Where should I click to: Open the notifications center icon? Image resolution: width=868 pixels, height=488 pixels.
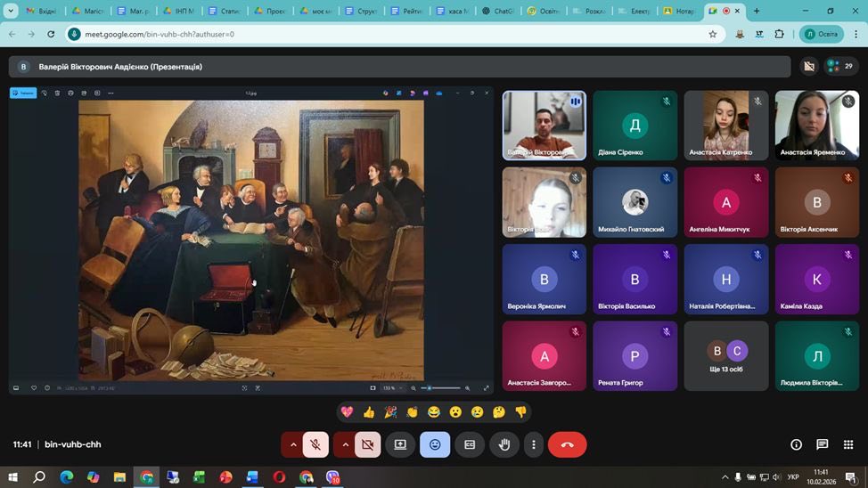tap(851, 477)
